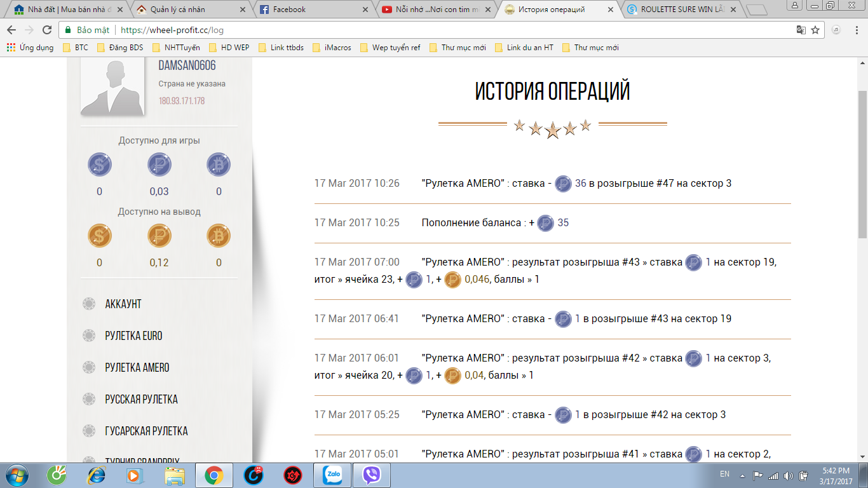Open the NHTTuyến bookmark folder

[176, 48]
